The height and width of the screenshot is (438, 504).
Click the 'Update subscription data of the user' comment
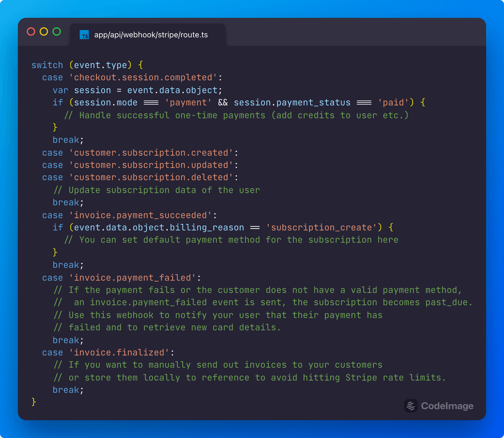(157, 190)
